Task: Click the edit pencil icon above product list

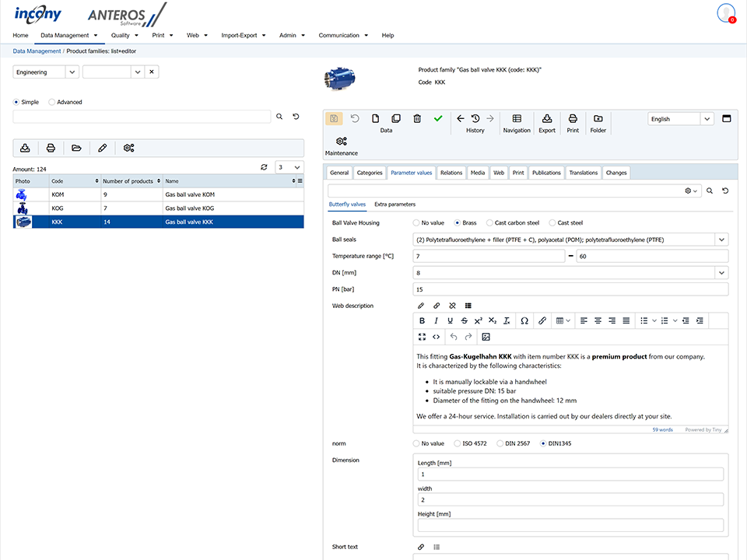Action: (x=102, y=148)
